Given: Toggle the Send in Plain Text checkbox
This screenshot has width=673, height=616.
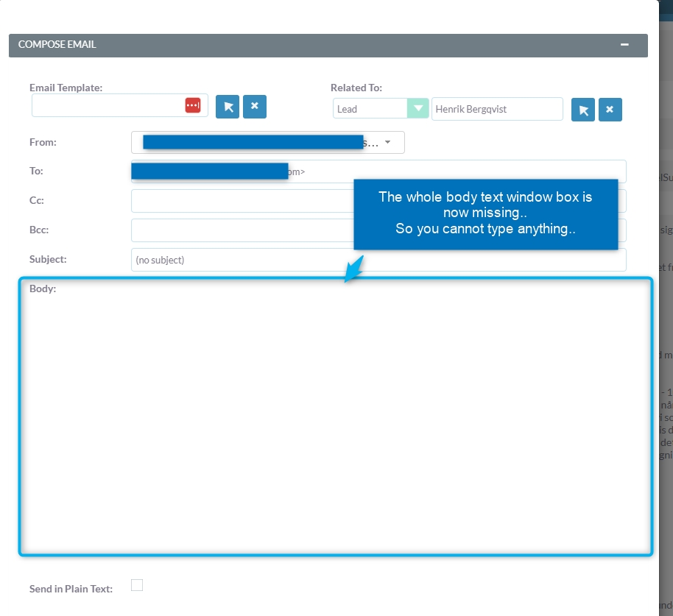Looking at the screenshot, I should [137, 585].
